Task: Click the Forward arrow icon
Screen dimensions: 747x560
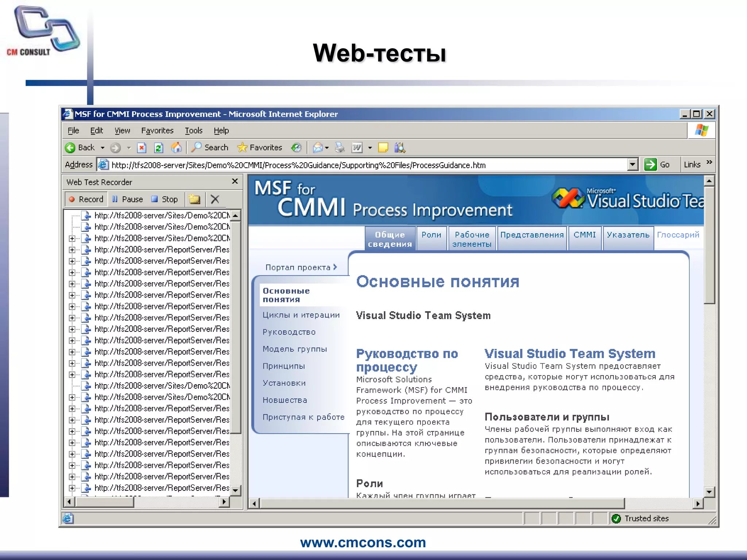Action: [x=115, y=148]
